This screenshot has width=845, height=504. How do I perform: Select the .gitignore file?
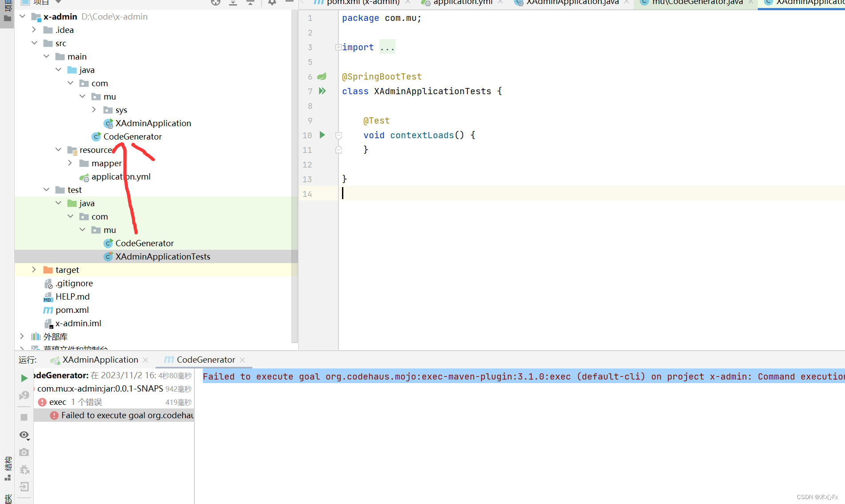(74, 283)
